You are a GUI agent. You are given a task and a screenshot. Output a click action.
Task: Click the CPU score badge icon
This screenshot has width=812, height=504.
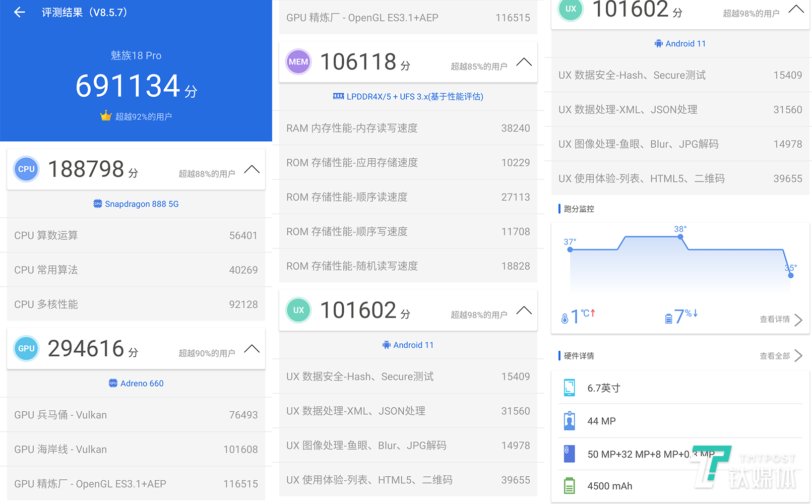26,169
